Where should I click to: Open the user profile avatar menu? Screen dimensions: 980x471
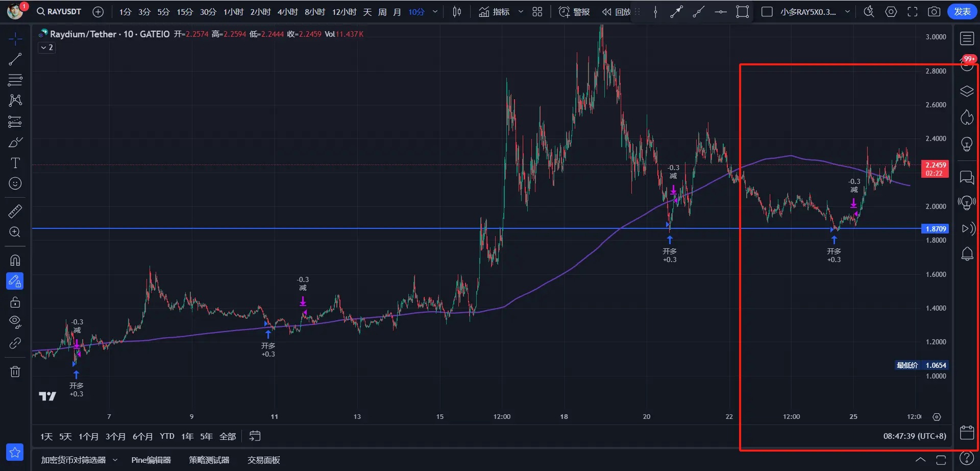[x=15, y=11]
